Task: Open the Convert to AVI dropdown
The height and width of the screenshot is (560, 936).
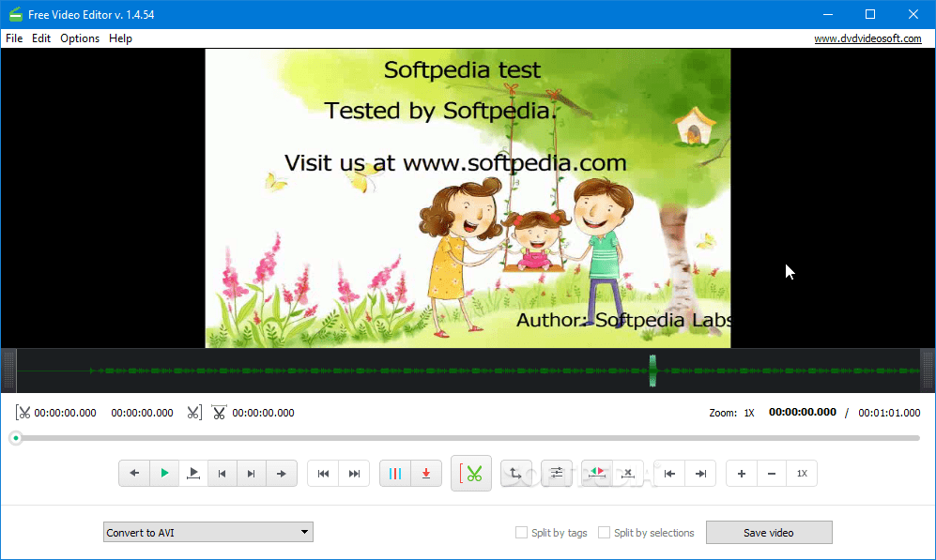Action: tap(208, 532)
